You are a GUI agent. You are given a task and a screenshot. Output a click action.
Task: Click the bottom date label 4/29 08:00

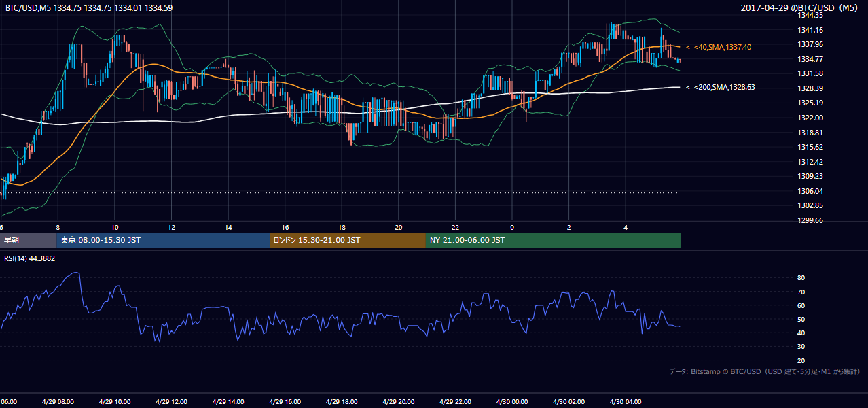[x=58, y=402]
